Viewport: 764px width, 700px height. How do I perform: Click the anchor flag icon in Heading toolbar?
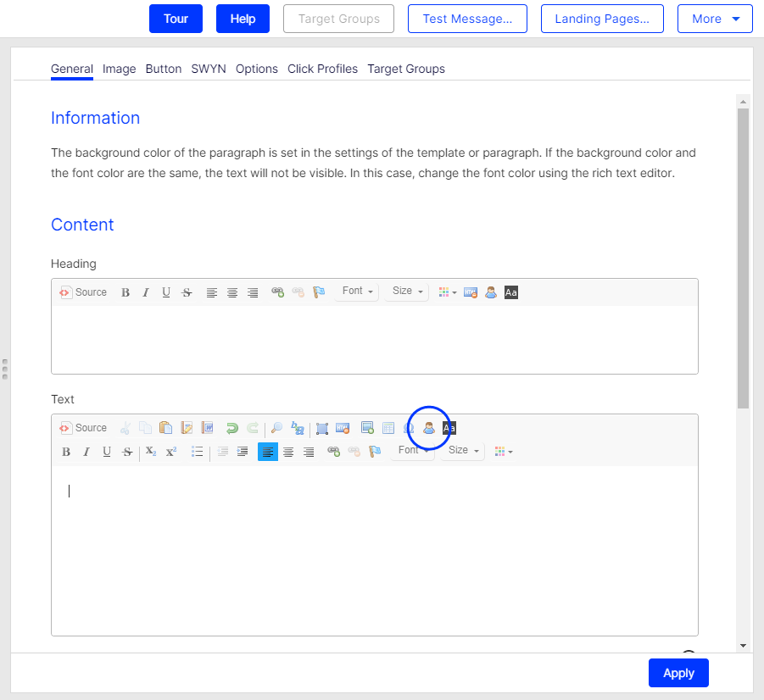tap(319, 292)
